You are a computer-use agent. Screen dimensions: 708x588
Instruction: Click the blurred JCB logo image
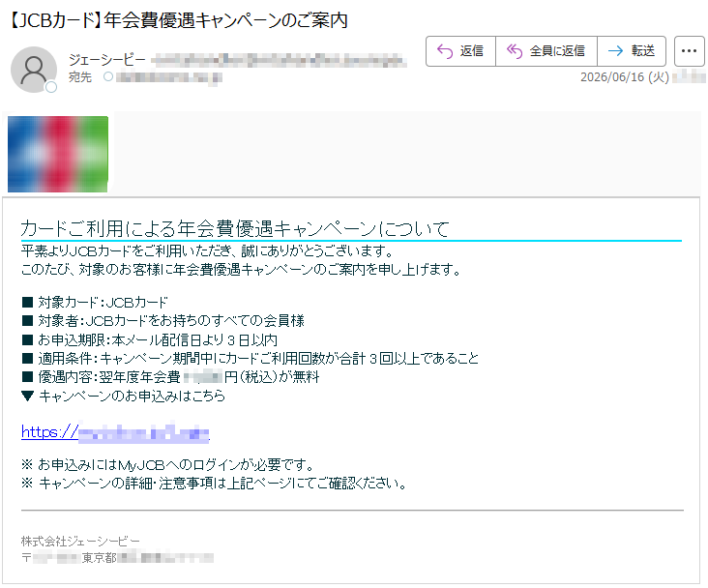pos(58,154)
